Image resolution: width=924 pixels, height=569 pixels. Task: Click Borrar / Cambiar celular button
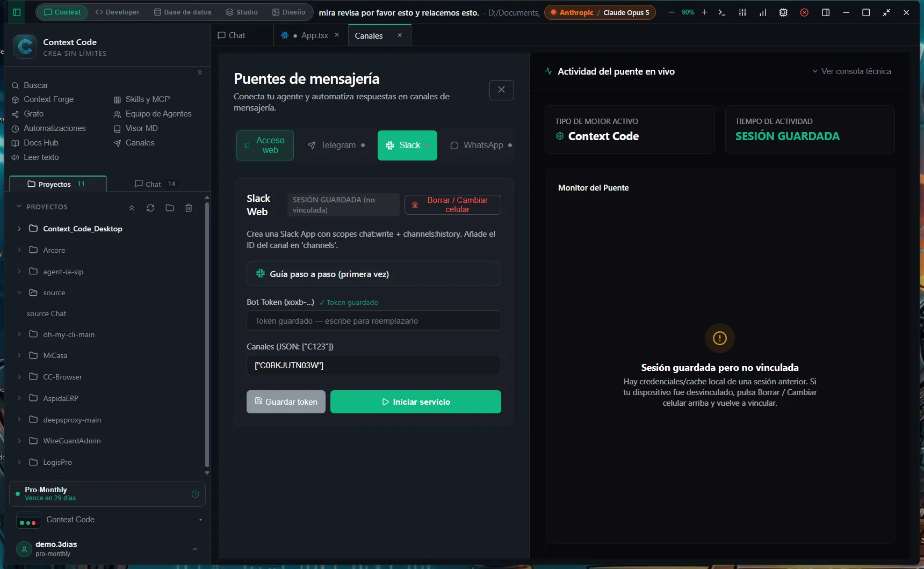coord(453,205)
